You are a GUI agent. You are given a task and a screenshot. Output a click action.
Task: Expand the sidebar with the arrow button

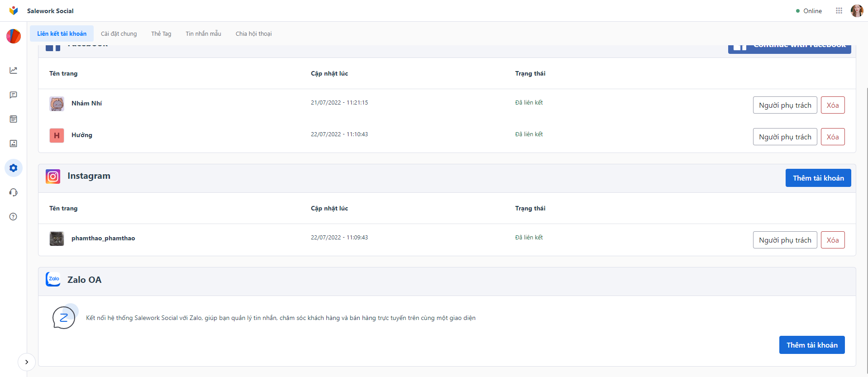[27, 362]
